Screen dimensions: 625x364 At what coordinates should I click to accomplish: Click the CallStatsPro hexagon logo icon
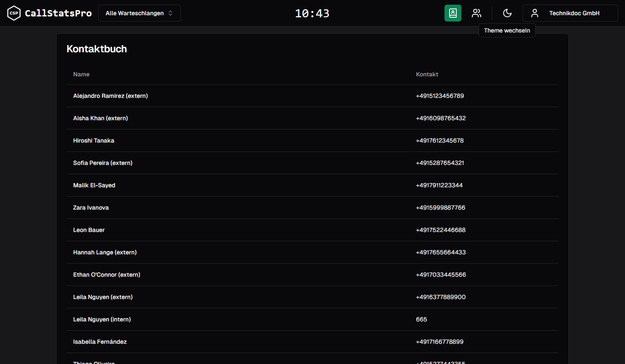[x=14, y=13]
